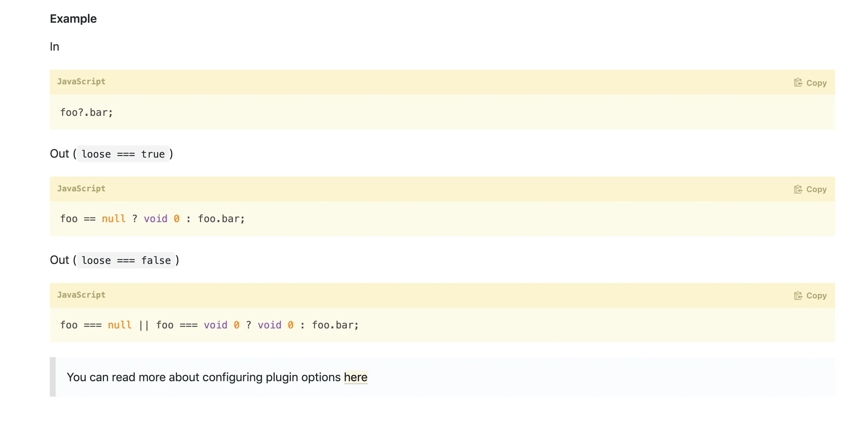868x423 pixels.
Task: Select the foo?.bar; code text
Action: pos(86,113)
